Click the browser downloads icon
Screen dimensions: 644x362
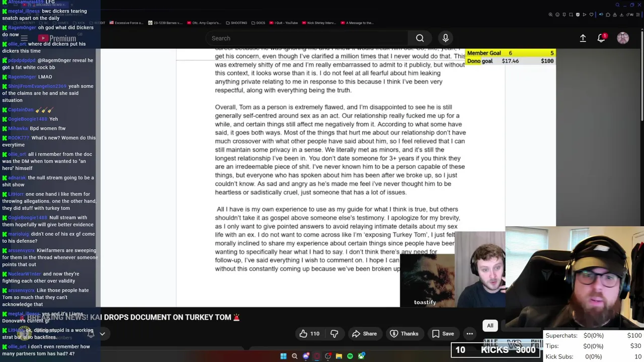point(621,15)
